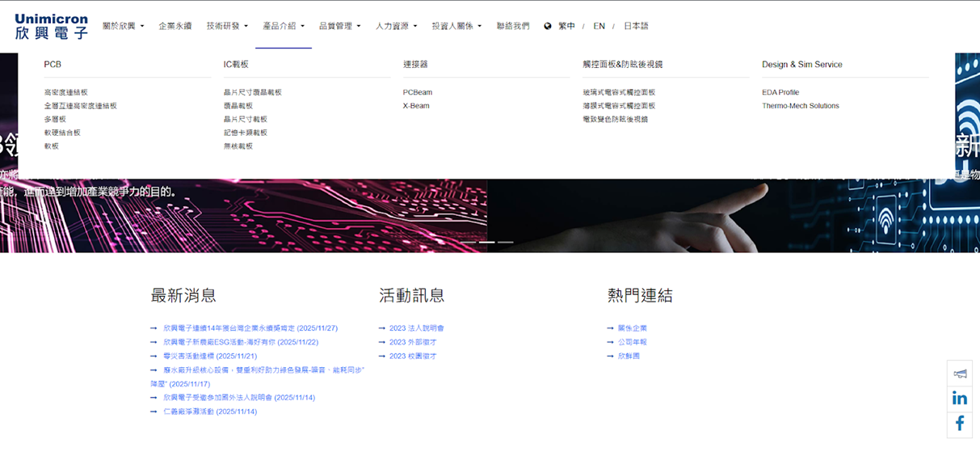This screenshot has height=456, width=980.
Task: Expand the 人力資源 dropdown menu
Action: [x=396, y=26]
